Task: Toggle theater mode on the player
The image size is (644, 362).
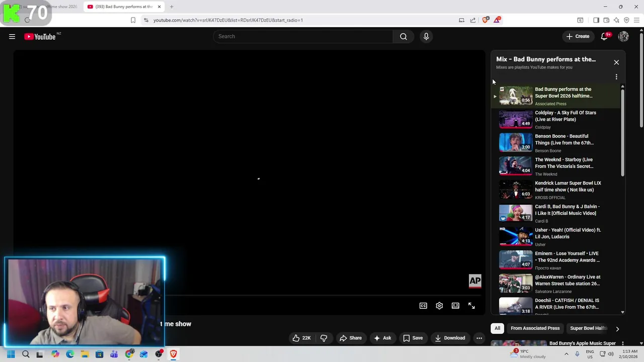Action: tap(455, 306)
